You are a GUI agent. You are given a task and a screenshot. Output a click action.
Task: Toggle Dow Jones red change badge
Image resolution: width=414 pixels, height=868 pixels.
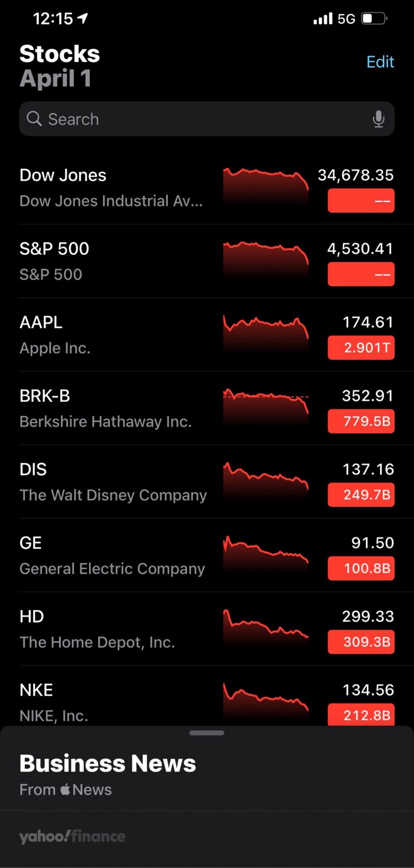(x=361, y=201)
